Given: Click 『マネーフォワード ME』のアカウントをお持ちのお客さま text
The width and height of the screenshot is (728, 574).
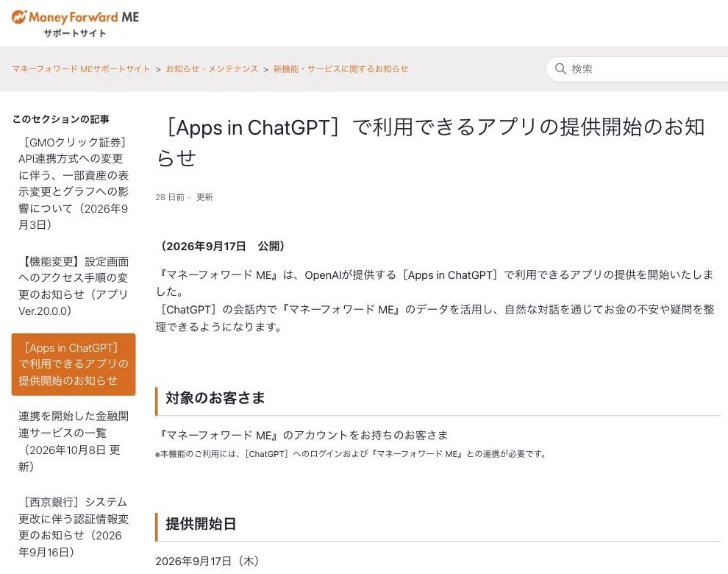Looking at the screenshot, I should click(x=302, y=435).
